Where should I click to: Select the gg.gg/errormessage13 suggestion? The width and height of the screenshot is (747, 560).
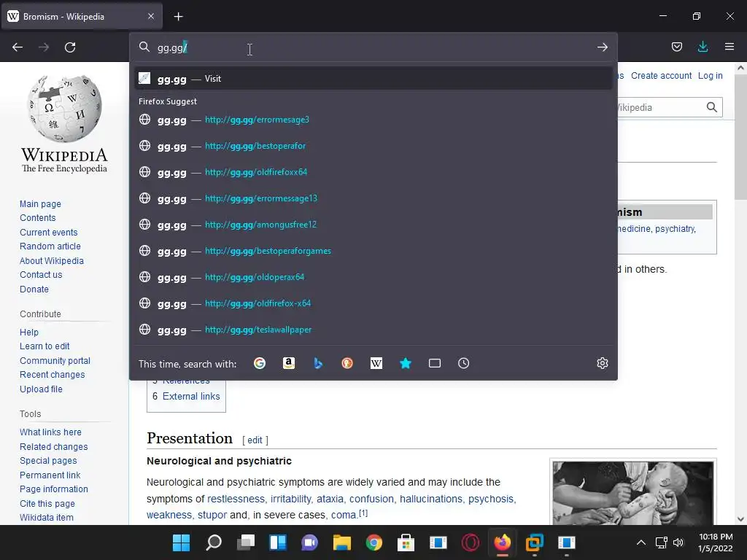coord(373,198)
